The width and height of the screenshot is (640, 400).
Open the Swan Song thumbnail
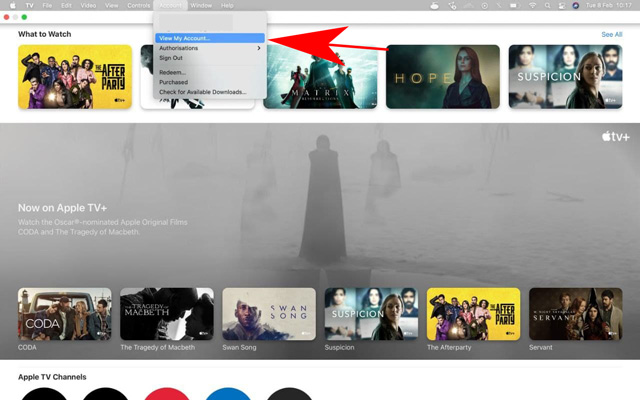click(269, 314)
